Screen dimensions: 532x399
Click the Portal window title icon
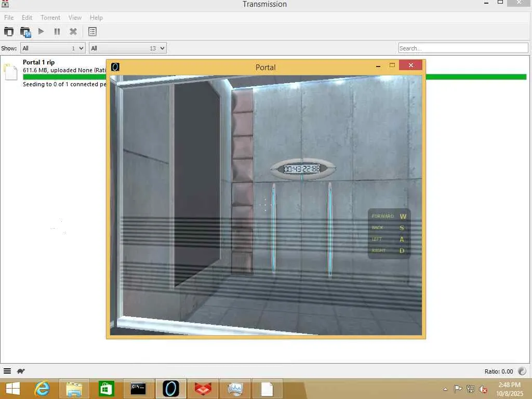point(115,67)
